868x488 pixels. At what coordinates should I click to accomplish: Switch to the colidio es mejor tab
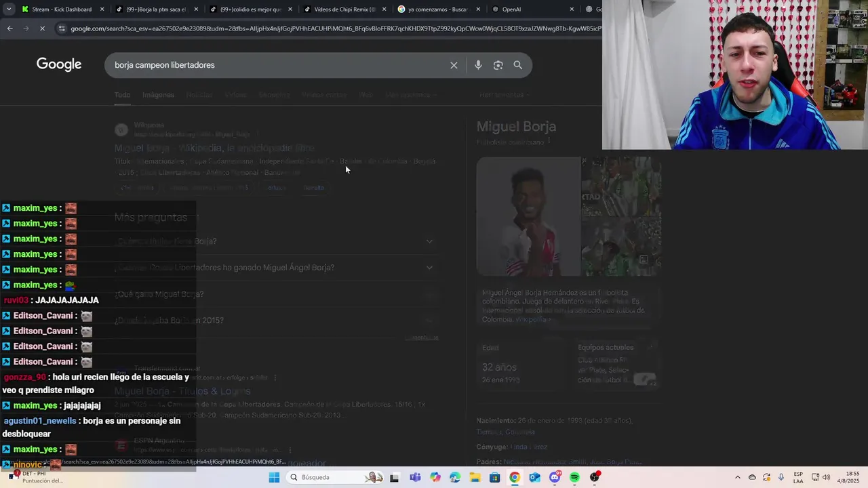point(249,9)
